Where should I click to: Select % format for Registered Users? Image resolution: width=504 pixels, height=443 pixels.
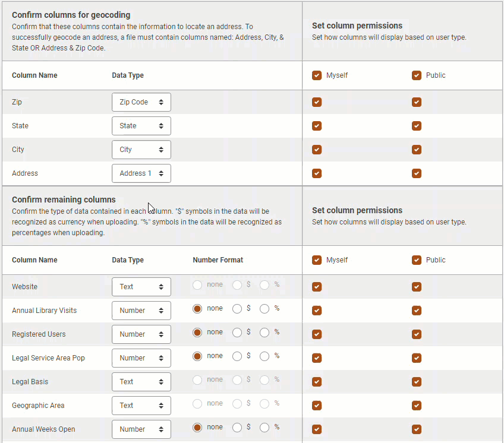(x=264, y=333)
